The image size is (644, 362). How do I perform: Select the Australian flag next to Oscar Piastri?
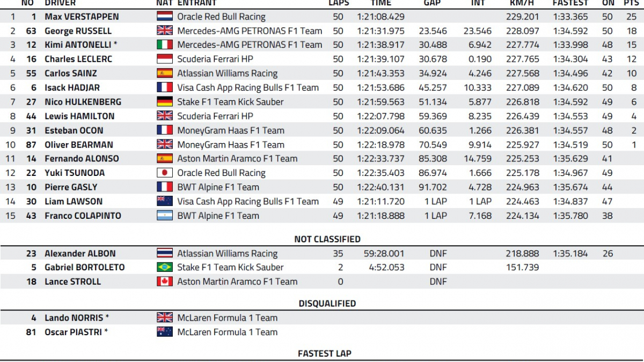(x=164, y=332)
